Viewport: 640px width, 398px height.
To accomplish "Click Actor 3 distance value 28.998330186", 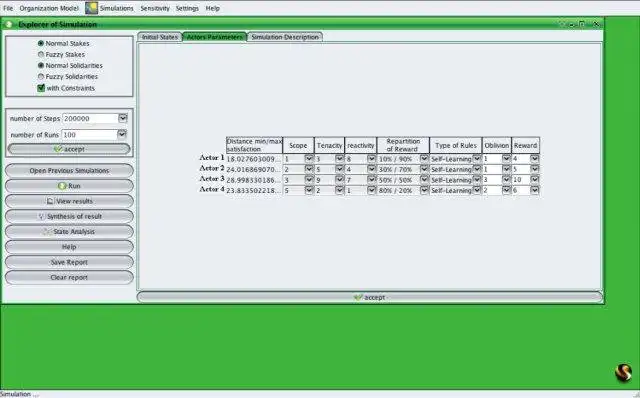I will [254, 180].
